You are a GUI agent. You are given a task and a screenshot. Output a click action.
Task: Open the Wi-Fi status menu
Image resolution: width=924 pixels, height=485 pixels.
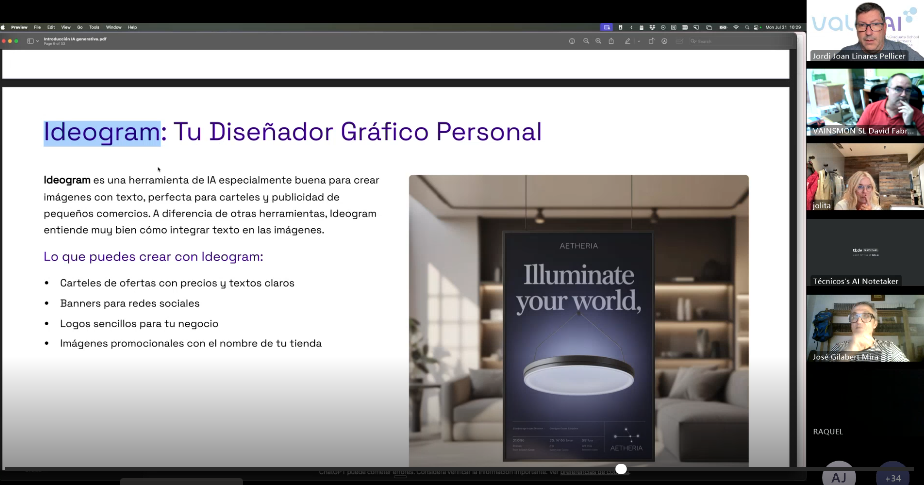[x=736, y=27]
